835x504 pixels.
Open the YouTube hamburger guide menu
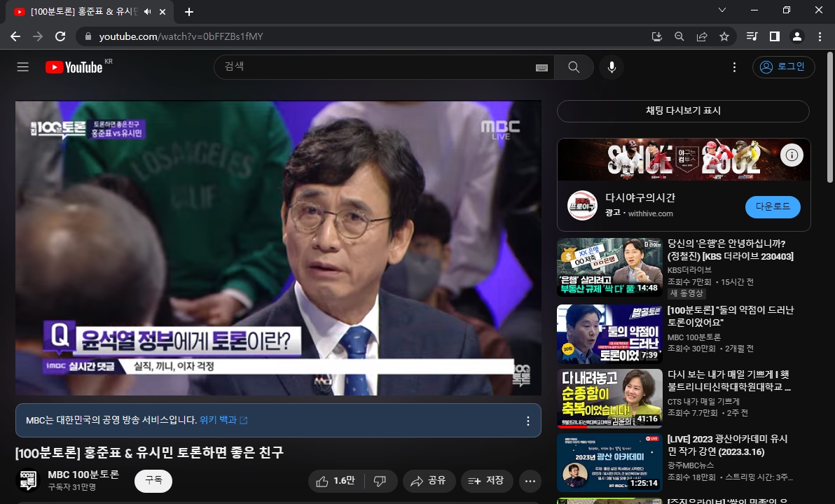point(23,67)
